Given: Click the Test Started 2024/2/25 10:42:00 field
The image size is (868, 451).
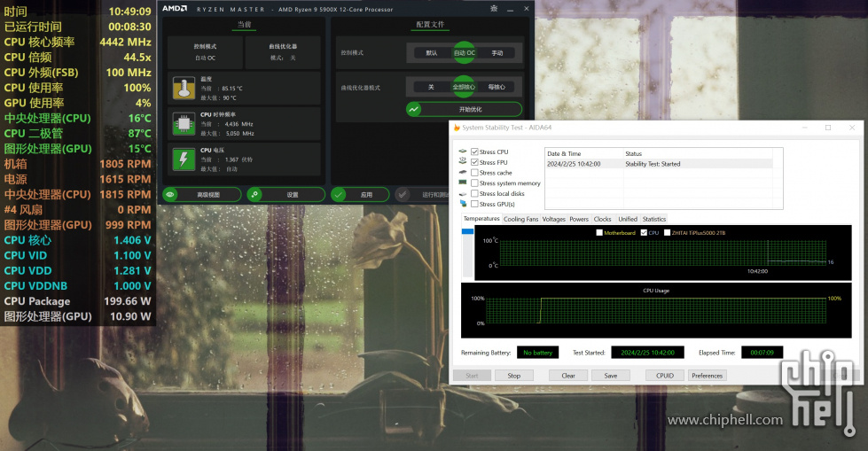Looking at the screenshot, I should click(648, 353).
